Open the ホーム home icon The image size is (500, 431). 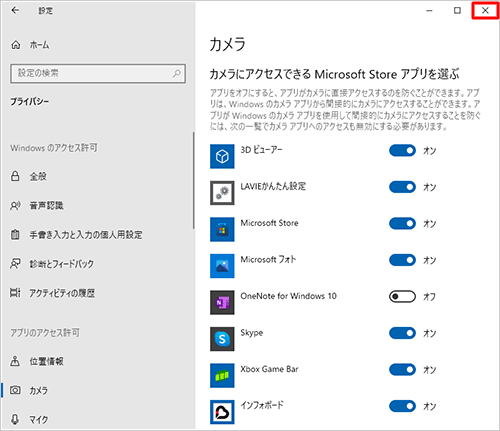coord(16,45)
